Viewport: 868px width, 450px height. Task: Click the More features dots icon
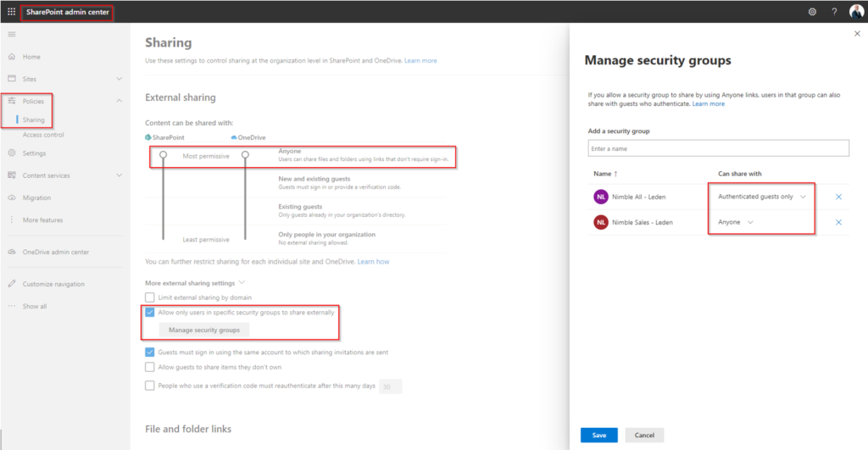(x=12, y=219)
